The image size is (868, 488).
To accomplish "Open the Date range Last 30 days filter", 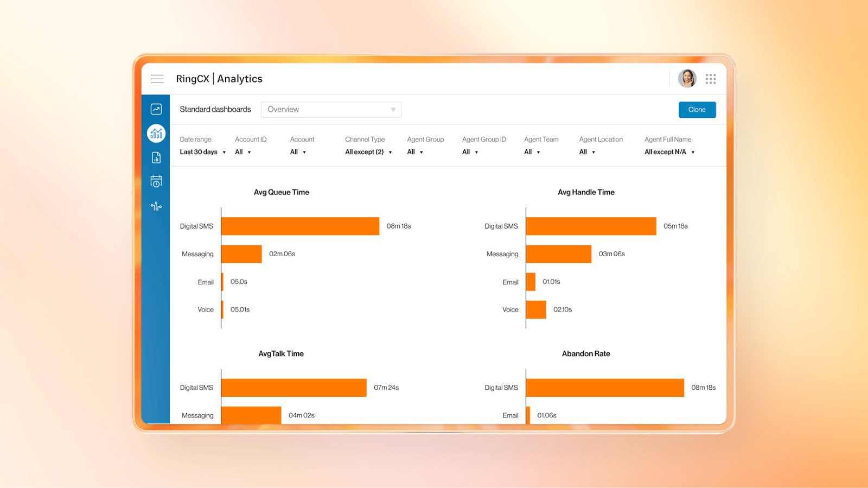I will (202, 153).
